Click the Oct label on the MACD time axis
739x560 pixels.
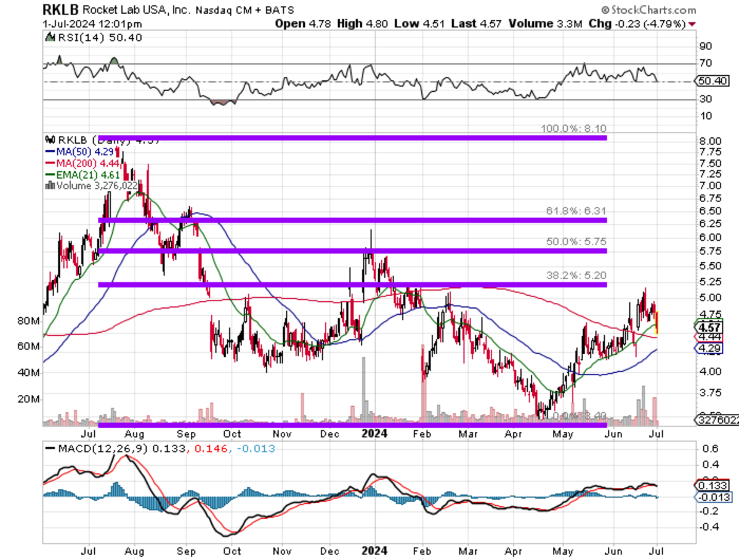point(232,550)
